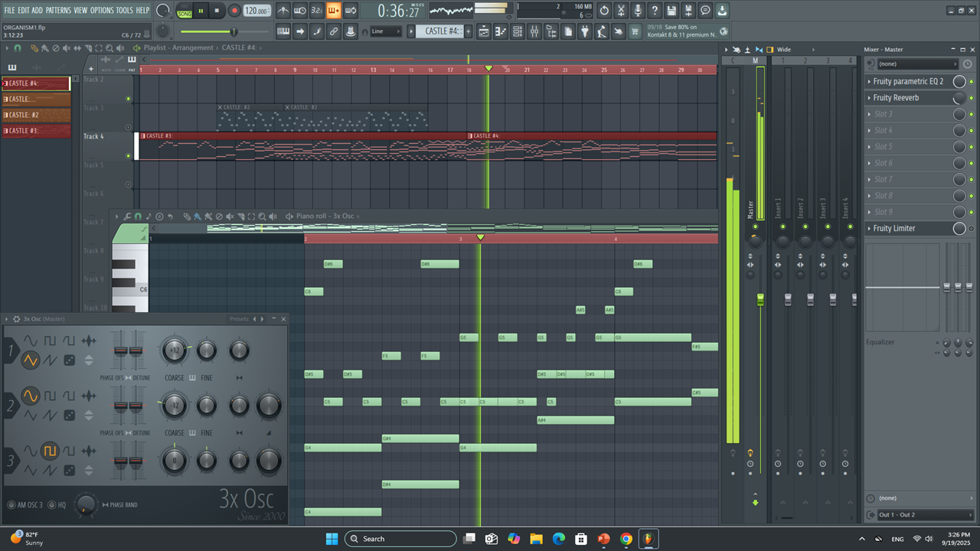
Task: Open Google Chrome from the taskbar
Action: coord(626,539)
